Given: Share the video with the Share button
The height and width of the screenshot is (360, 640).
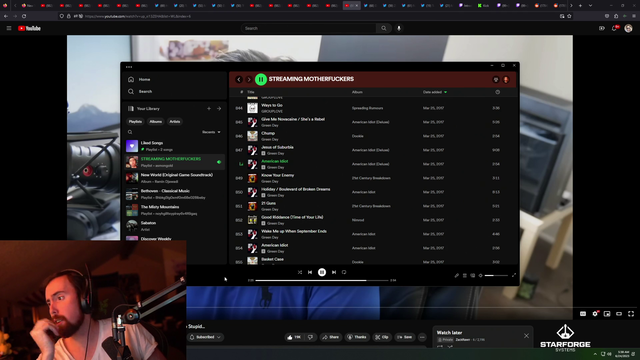Looking at the screenshot, I should [331, 337].
